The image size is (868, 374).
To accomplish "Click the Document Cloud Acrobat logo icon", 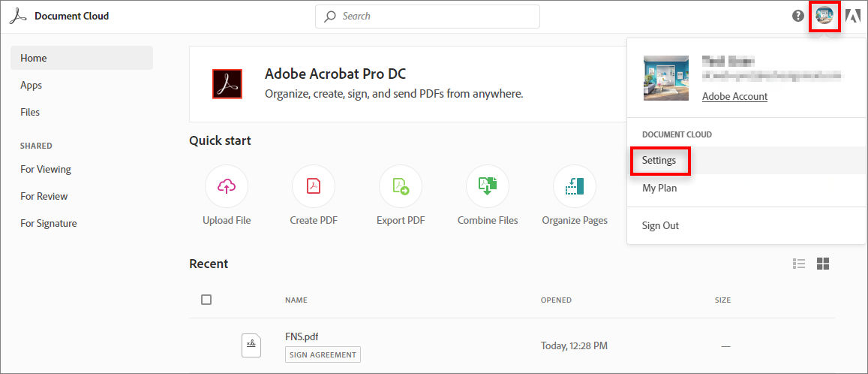I will pyautogui.click(x=18, y=16).
